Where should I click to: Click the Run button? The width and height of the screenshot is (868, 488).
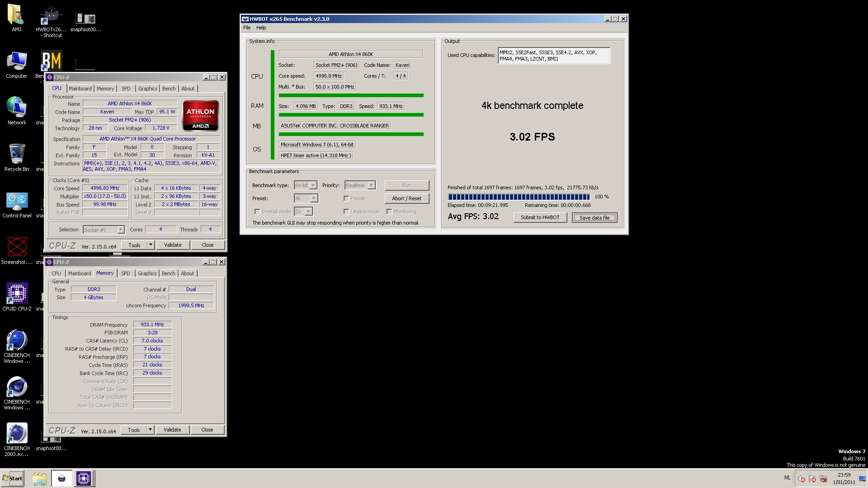pos(407,185)
